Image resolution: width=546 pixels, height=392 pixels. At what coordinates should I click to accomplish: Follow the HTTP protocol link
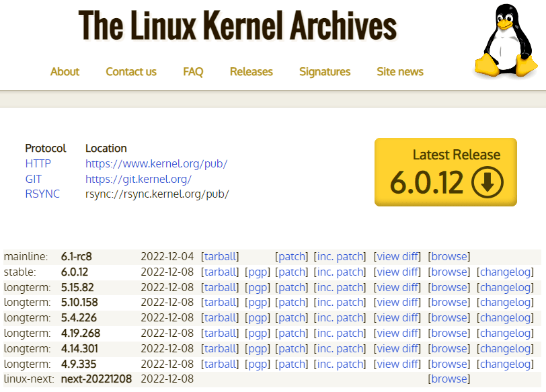[38, 163]
